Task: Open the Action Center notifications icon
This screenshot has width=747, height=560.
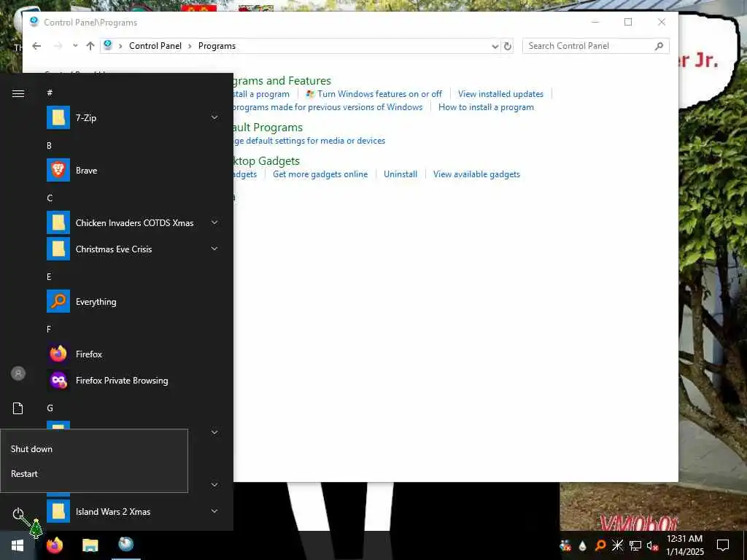Action: pyautogui.click(x=723, y=545)
